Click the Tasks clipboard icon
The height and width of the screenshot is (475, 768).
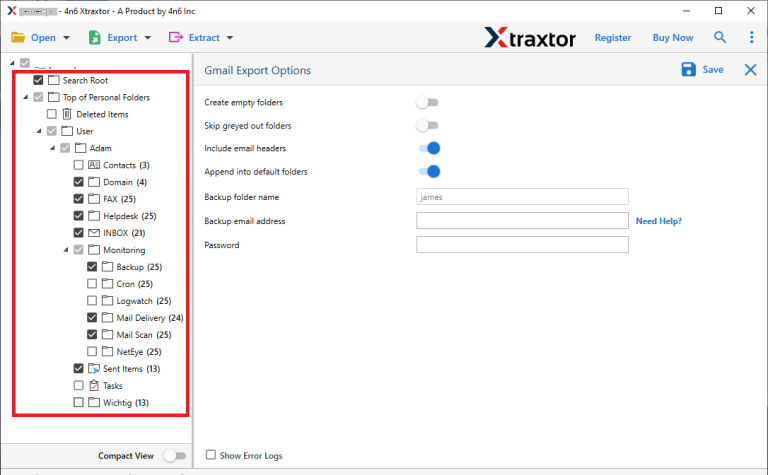(x=94, y=385)
